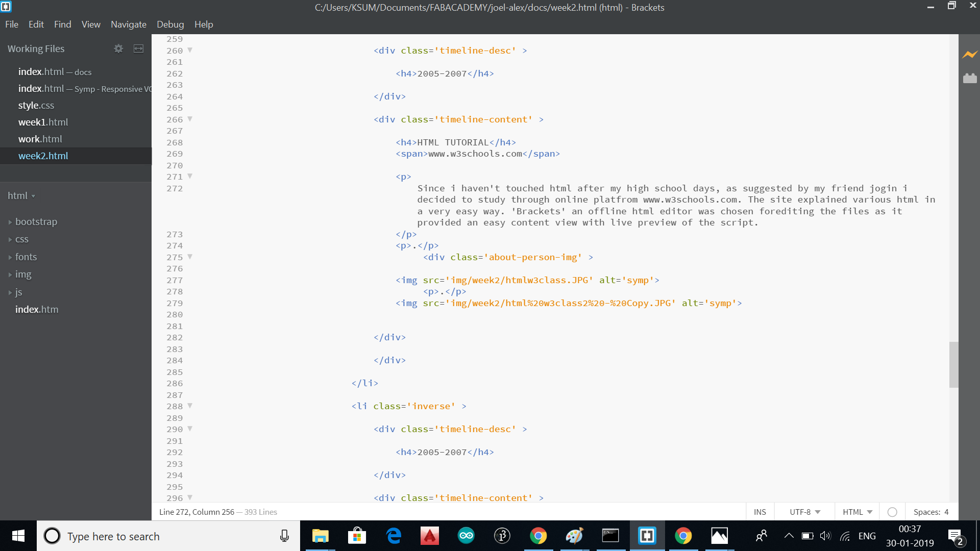Open style.css in working files

[36, 105]
